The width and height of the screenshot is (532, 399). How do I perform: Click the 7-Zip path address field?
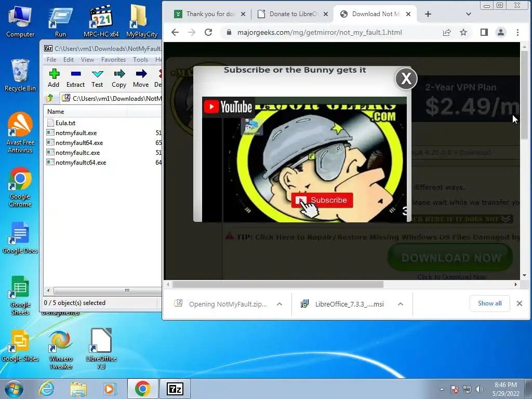tap(112, 98)
